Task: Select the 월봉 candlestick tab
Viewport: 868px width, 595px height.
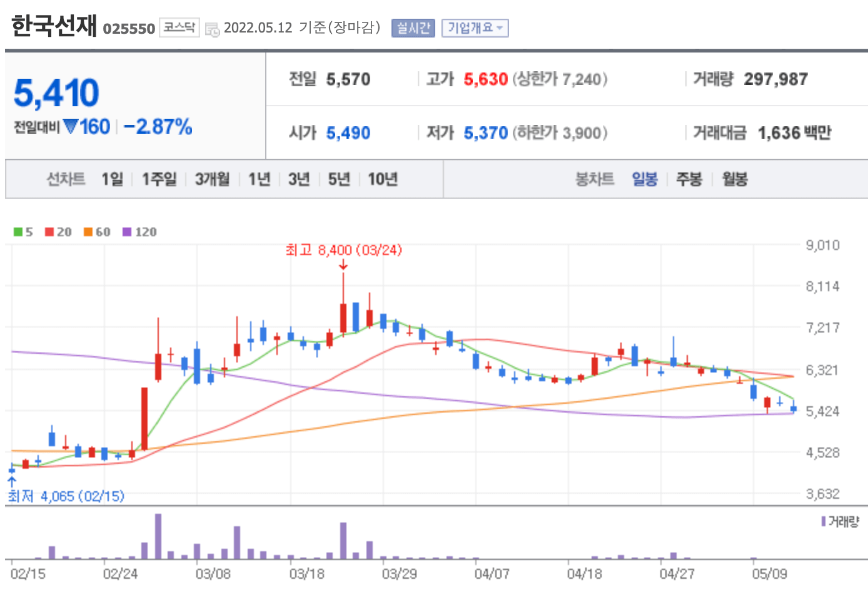Action: coord(735,179)
